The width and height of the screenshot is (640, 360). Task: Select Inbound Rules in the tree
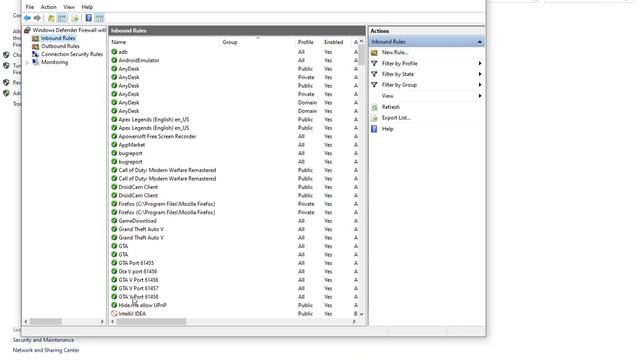click(58, 38)
